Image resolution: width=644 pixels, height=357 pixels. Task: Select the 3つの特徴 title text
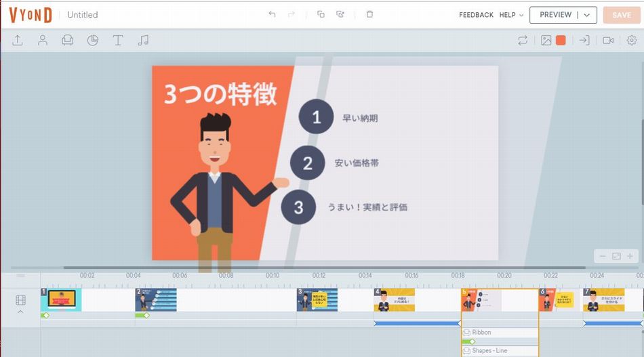tap(220, 94)
